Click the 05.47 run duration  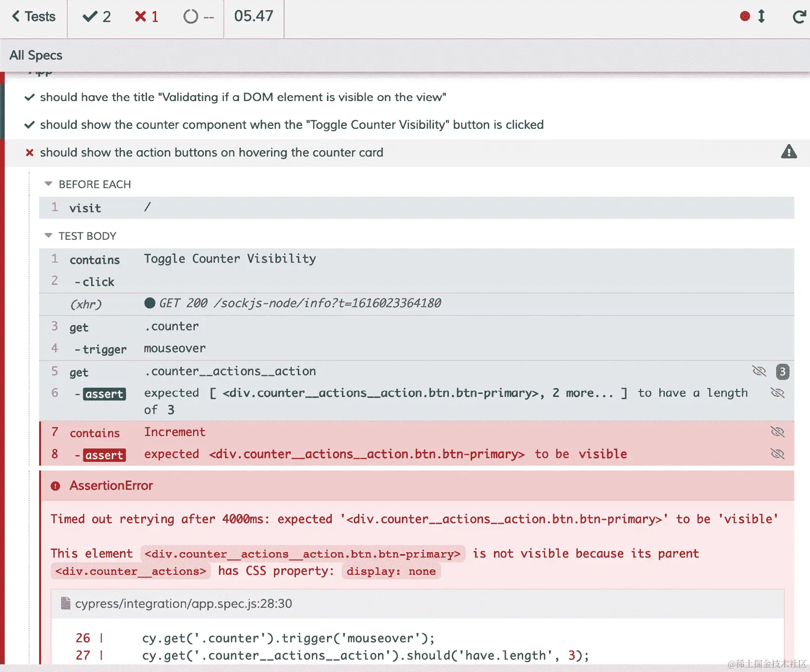[x=254, y=16]
